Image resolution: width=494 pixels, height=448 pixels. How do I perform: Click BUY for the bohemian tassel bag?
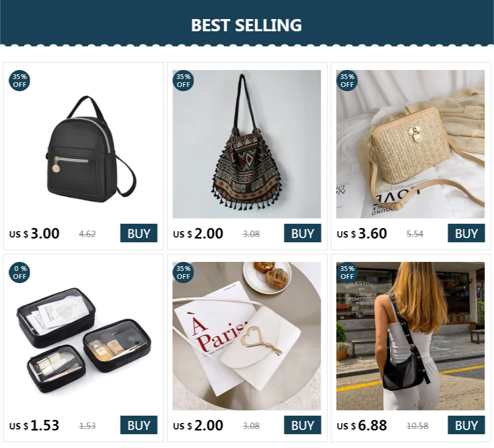[x=303, y=233]
